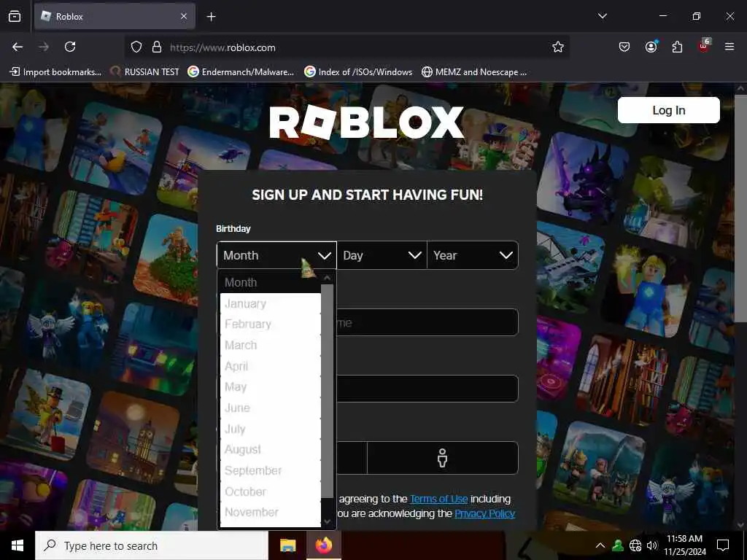Image resolution: width=747 pixels, height=560 pixels.
Task: Open the Privacy Policy link
Action: (484, 514)
